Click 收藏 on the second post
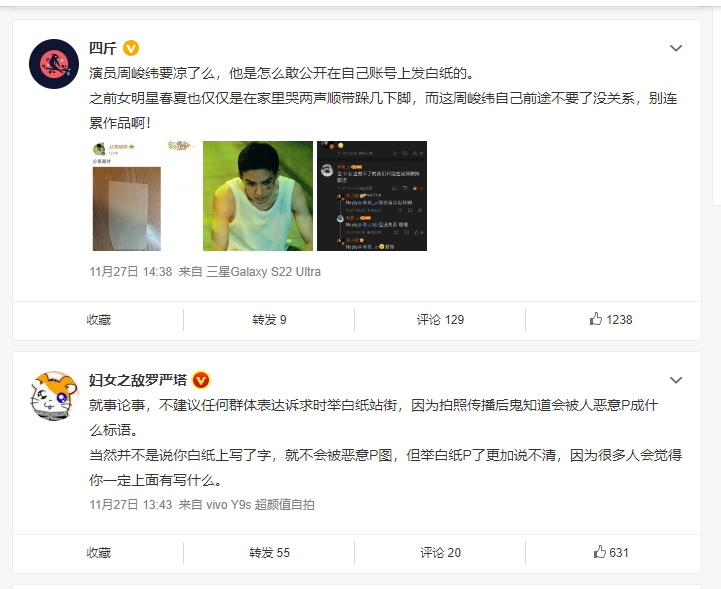Image resolution: width=721 pixels, height=589 pixels. coord(98,552)
